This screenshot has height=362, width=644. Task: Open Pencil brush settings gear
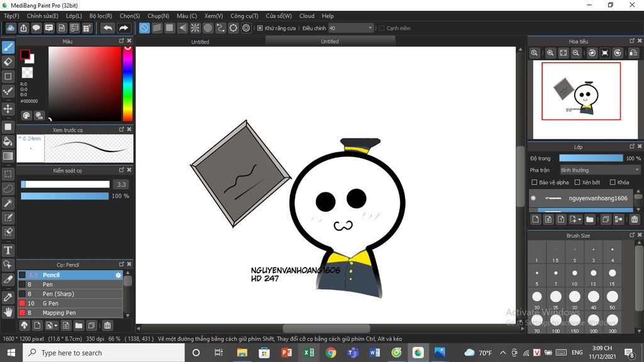(x=118, y=275)
